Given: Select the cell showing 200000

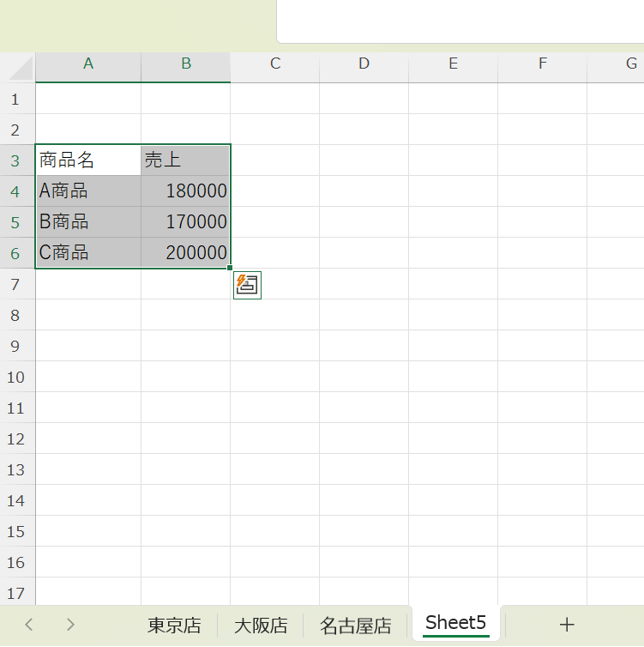Looking at the screenshot, I should [x=185, y=253].
